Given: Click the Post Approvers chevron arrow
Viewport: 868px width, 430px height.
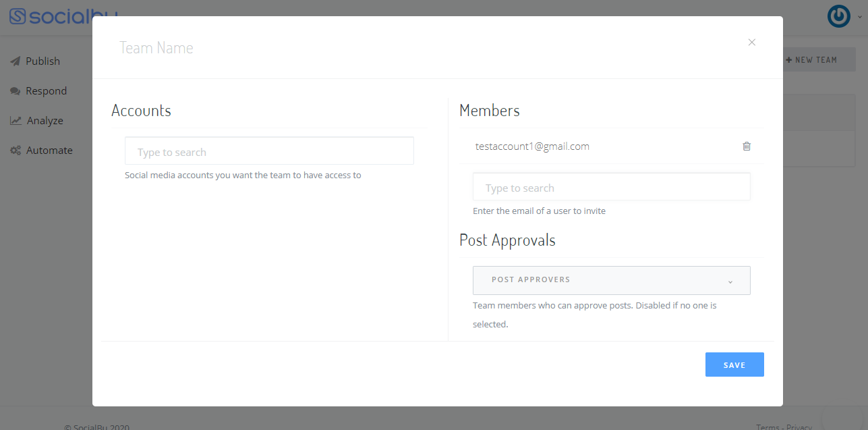Looking at the screenshot, I should (x=730, y=281).
